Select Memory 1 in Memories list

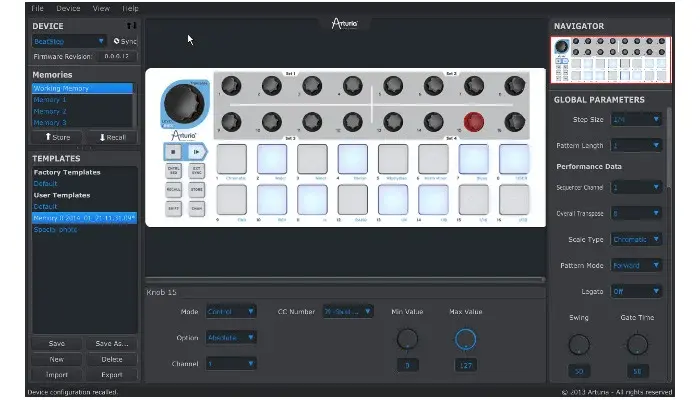50,100
